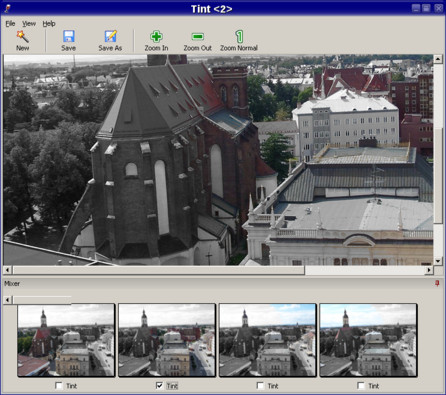Zoom In with the green plus
Viewport: 446px width, 395px height.
[x=156, y=37]
